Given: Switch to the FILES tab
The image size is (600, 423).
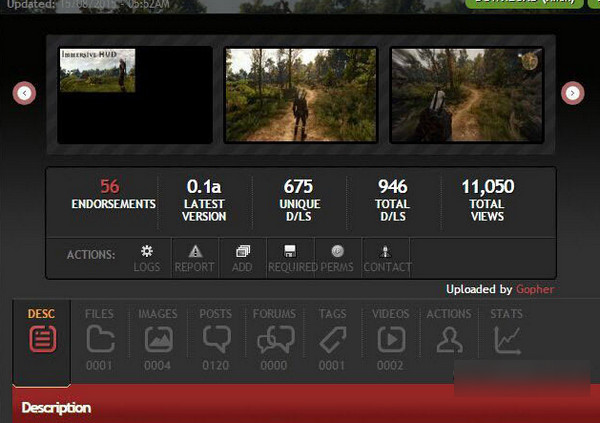Looking at the screenshot, I should tap(99, 339).
